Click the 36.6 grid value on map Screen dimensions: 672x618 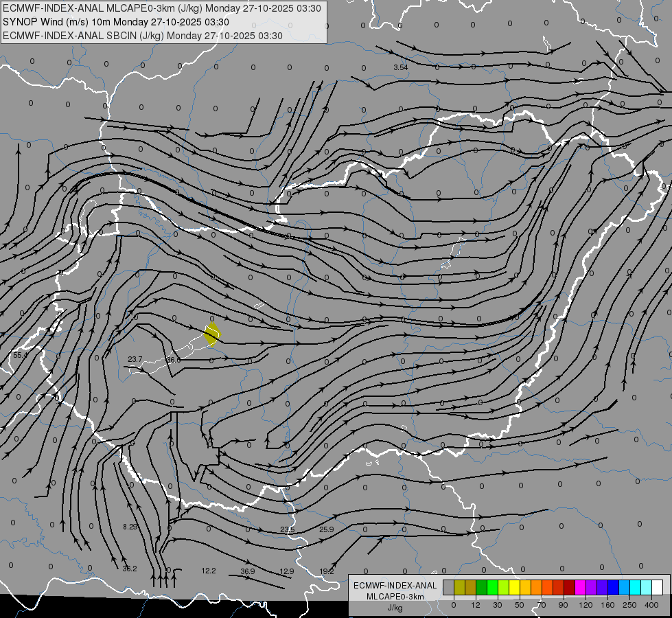[x=174, y=360]
